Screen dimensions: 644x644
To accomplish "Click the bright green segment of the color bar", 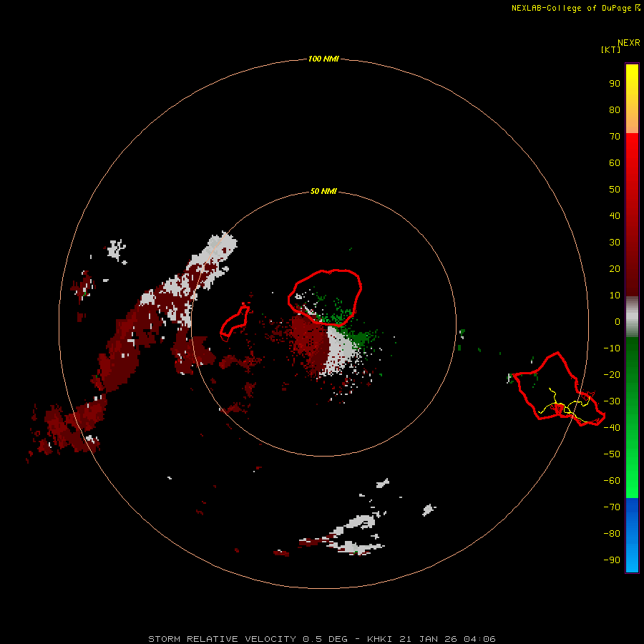I will (x=632, y=417).
